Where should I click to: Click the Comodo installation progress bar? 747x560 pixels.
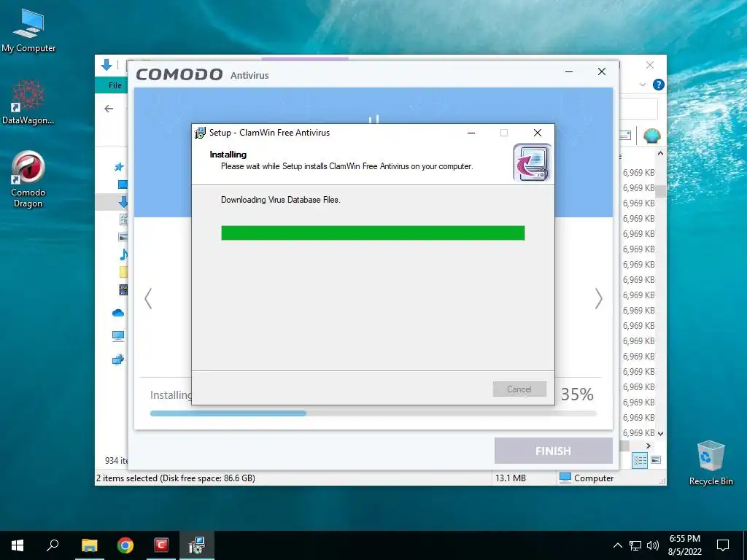click(373, 413)
